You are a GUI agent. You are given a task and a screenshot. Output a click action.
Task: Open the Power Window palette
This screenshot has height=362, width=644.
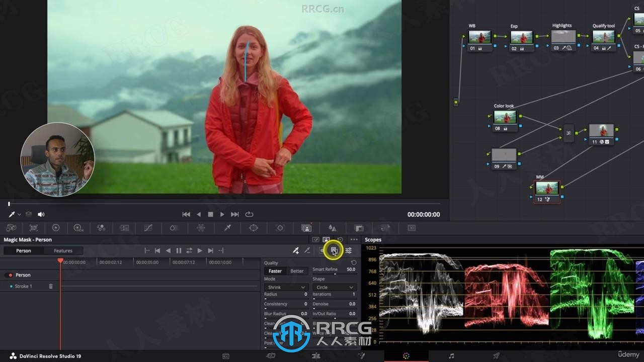pyautogui.click(x=254, y=228)
